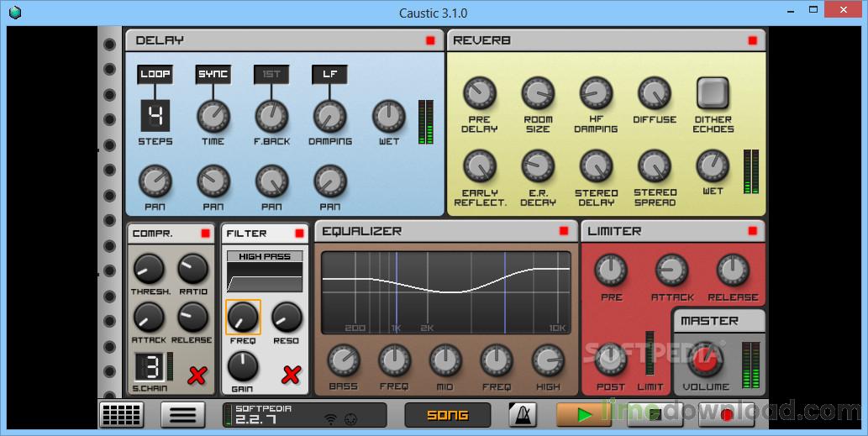Click the Compressor RELEASE knob
This screenshot has width=868, height=436.
(x=192, y=318)
